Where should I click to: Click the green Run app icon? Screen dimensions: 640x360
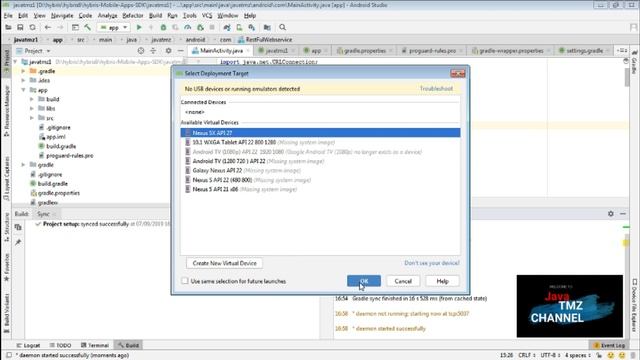139,27
